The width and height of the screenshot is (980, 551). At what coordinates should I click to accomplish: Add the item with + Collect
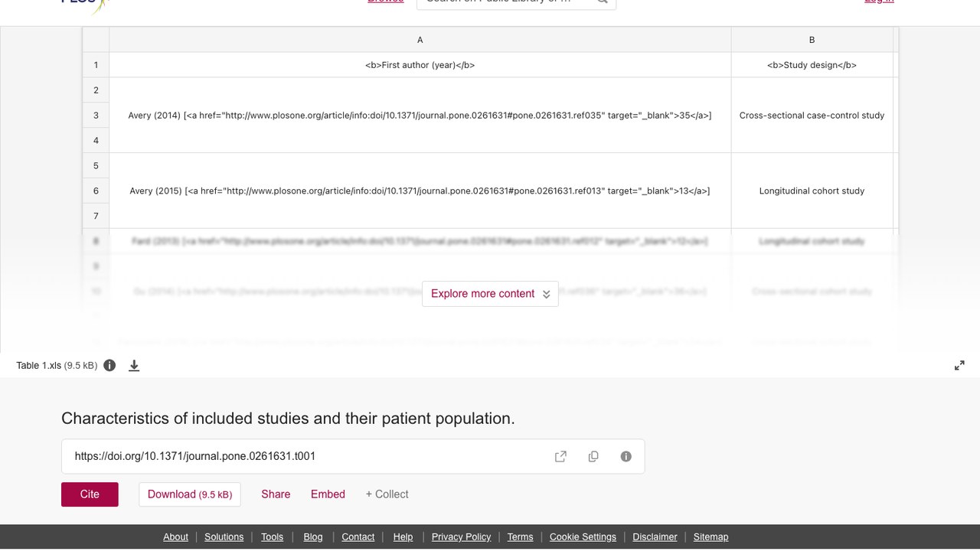pos(387,494)
